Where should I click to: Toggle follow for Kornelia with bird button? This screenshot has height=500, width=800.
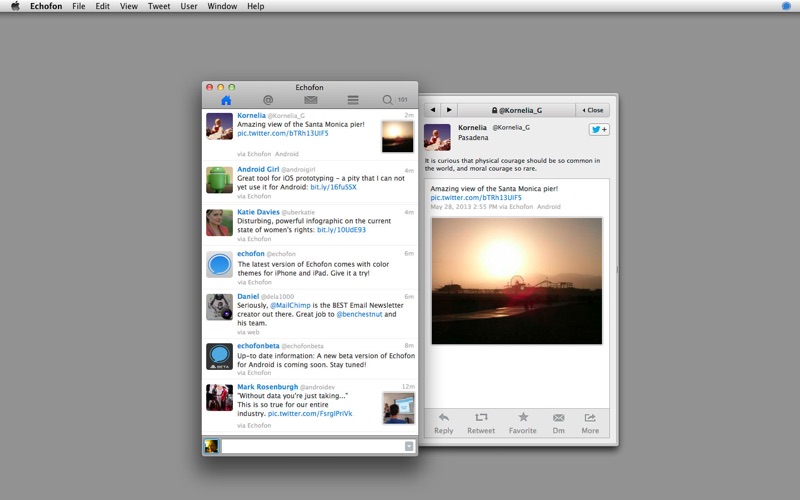point(598,129)
